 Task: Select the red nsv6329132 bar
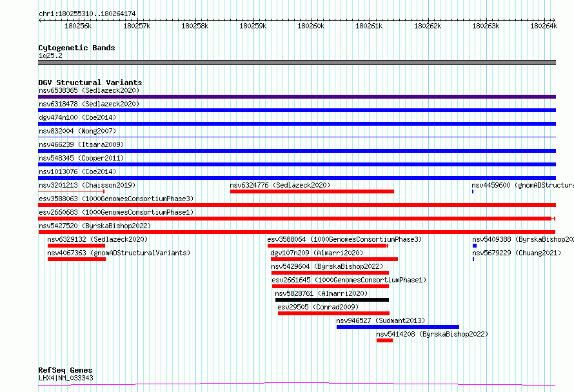point(77,246)
